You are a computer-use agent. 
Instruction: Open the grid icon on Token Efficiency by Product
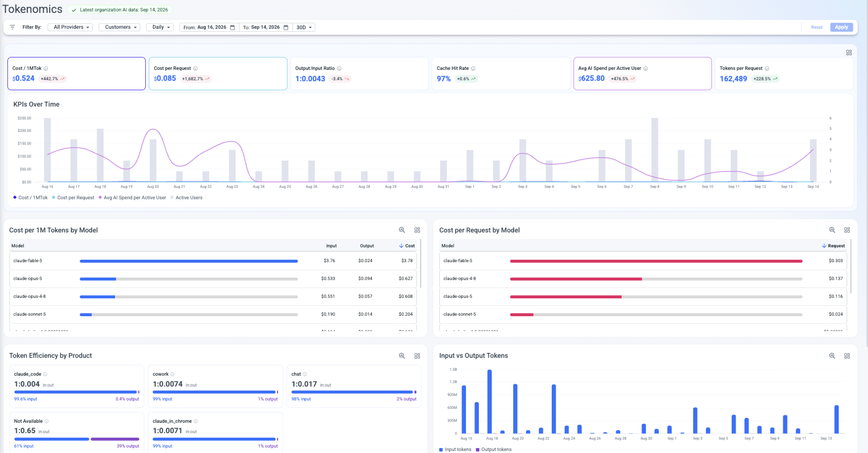[417, 356]
